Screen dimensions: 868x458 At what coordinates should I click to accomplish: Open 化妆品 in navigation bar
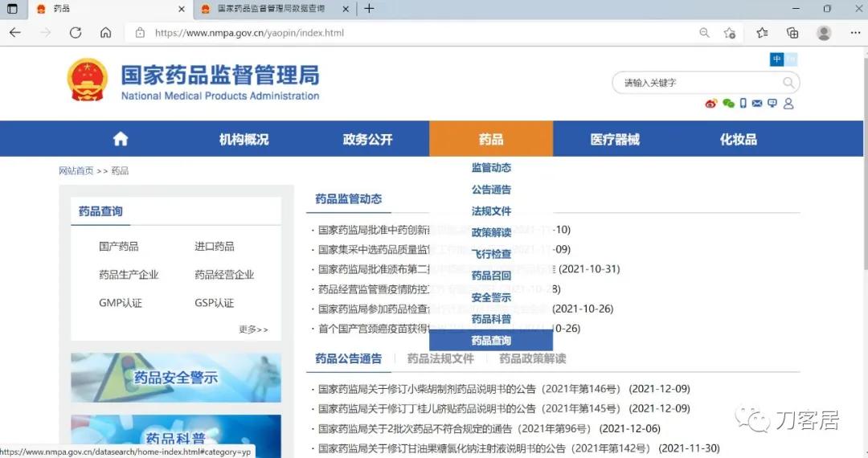pyautogui.click(x=738, y=139)
